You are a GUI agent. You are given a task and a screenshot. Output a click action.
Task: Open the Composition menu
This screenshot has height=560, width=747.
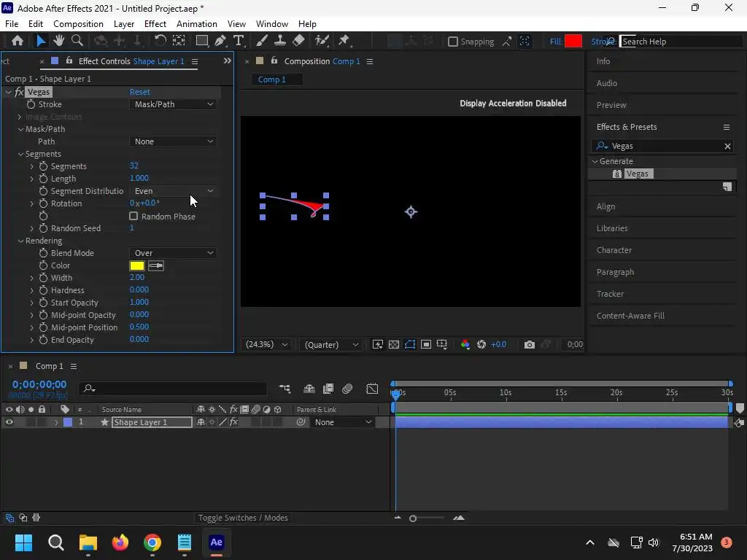coord(78,24)
